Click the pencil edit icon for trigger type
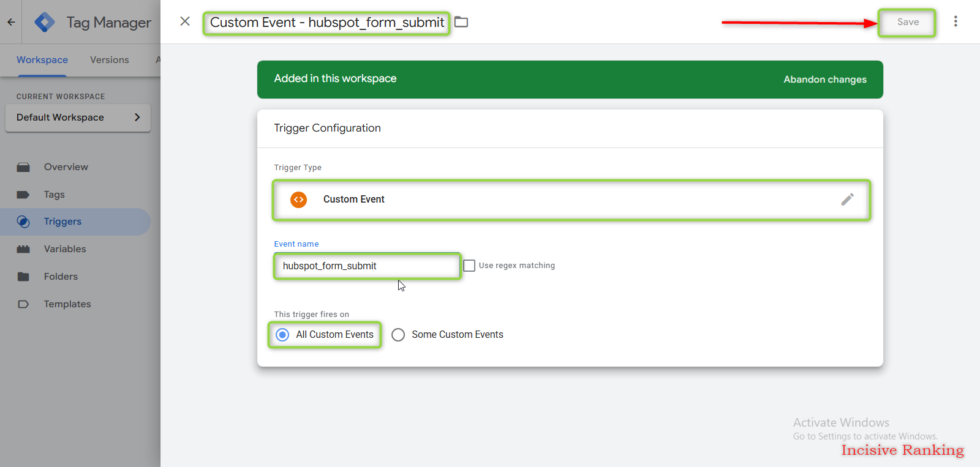 click(x=848, y=200)
